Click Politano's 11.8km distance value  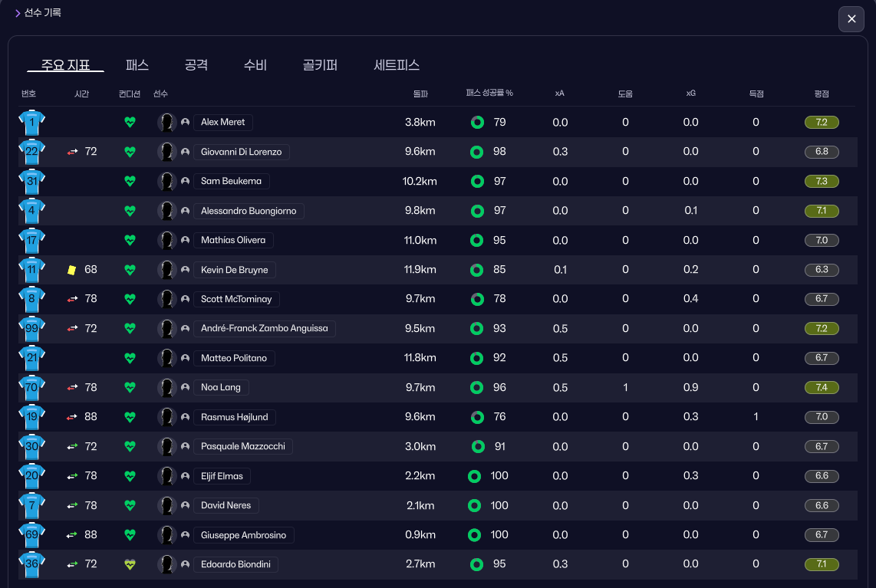click(420, 358)
